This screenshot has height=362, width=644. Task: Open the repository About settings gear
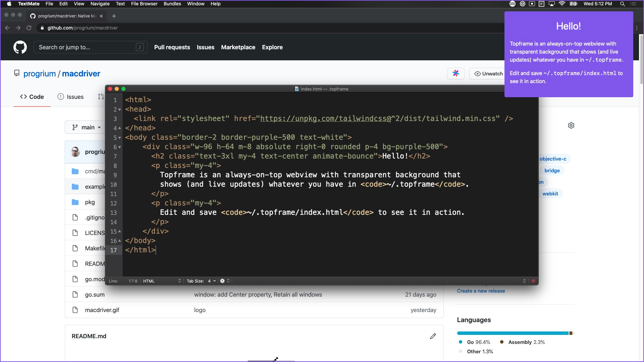(571, 125)
